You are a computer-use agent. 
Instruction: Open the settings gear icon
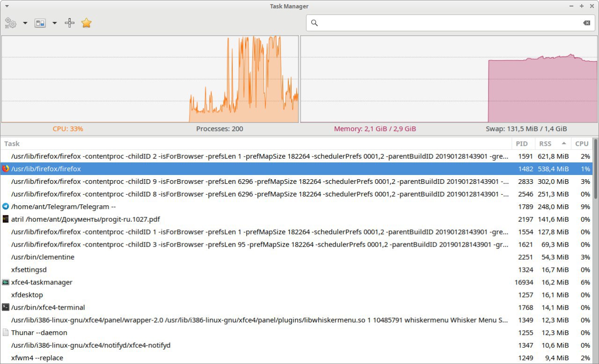click(10, 23)
